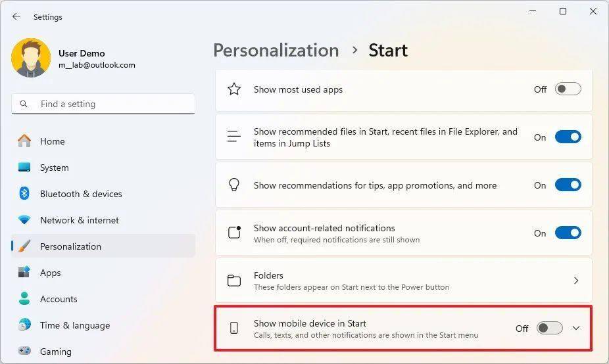Click the System monitor icon
Image resolution: width=609 pixels, height=364 pixels.
pos(24,168)
